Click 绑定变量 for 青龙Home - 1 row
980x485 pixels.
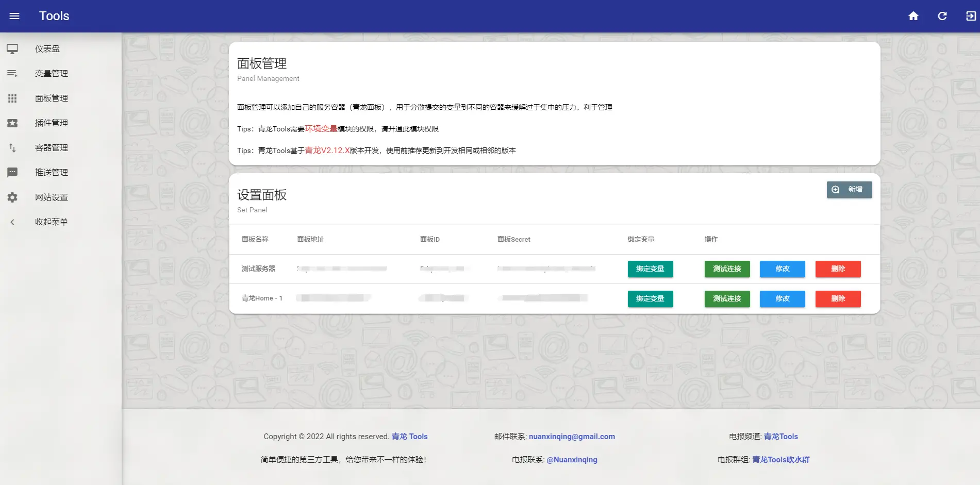(x=650, y=299)
